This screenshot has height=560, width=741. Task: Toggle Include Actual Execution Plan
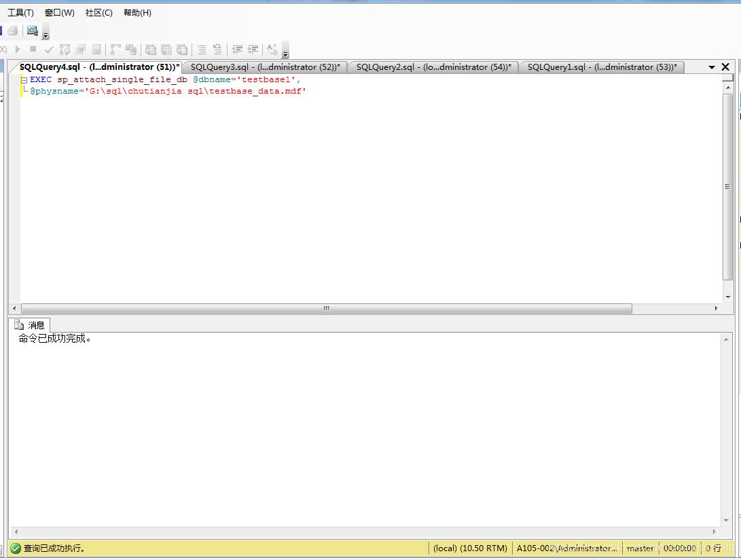pyautogui.click(x=115, y=50)
